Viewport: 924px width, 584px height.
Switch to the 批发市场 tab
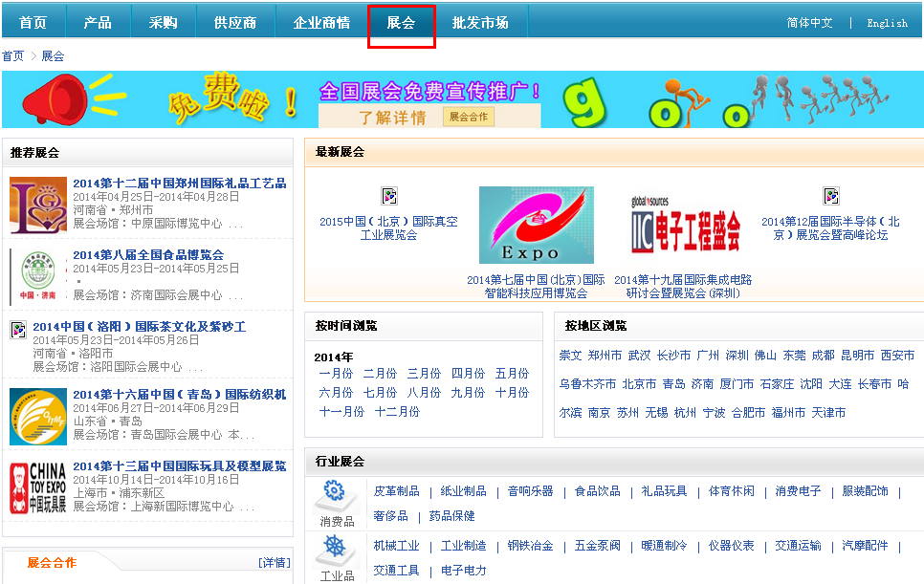(483, 20)
